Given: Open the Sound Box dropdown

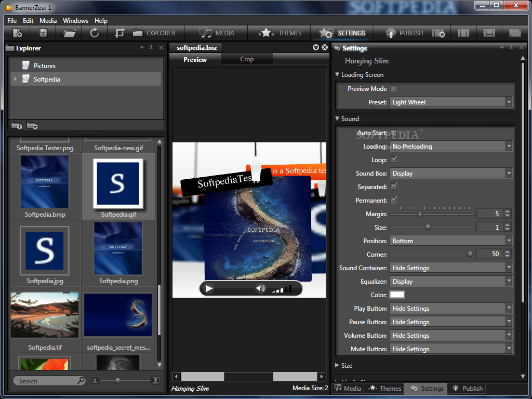Looking at the screenshot, I should tap(450, 174).
